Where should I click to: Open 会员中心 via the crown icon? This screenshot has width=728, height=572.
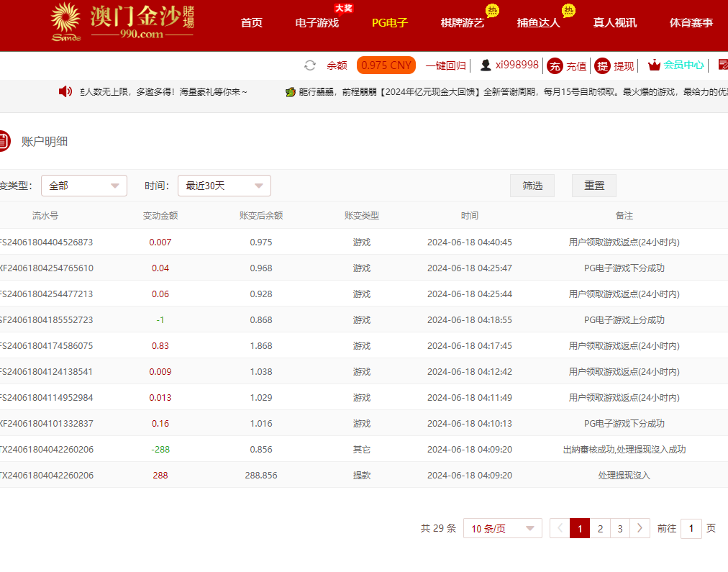[x=654, y=65]
